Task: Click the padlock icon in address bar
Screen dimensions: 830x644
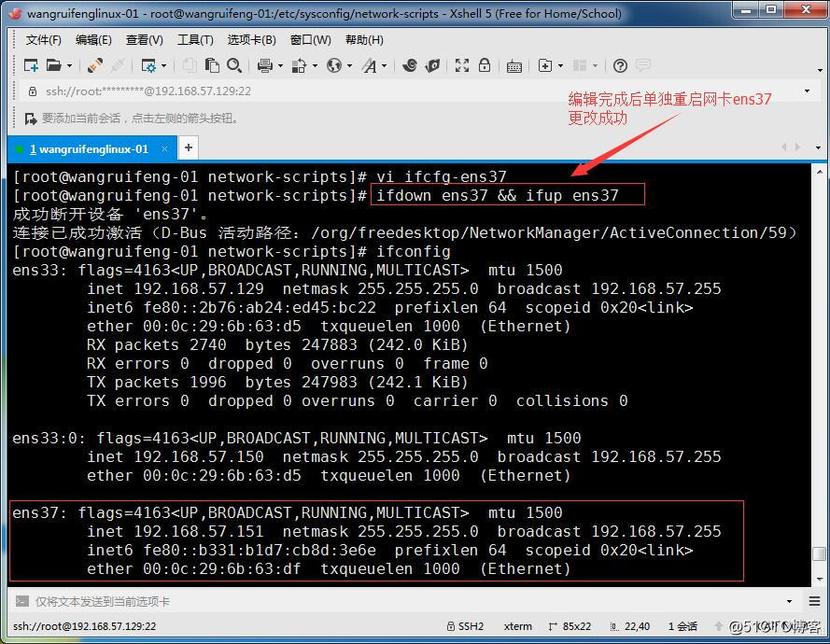Action: [x=33, y=91]
